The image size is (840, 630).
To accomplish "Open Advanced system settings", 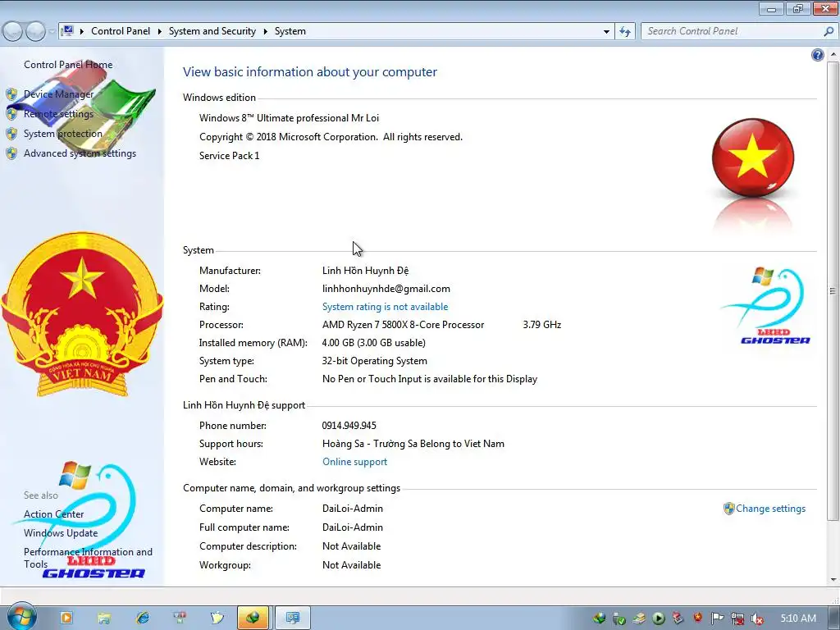I will pos(80,153).
